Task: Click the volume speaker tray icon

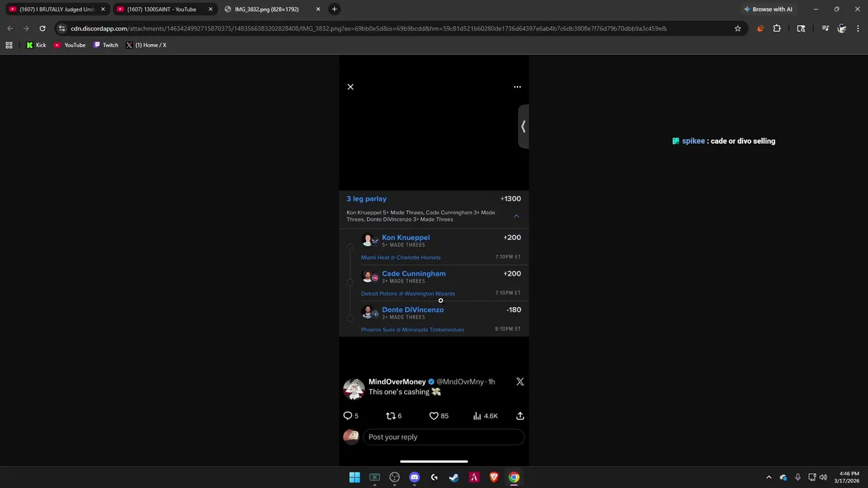Action: tap(823, 477)
